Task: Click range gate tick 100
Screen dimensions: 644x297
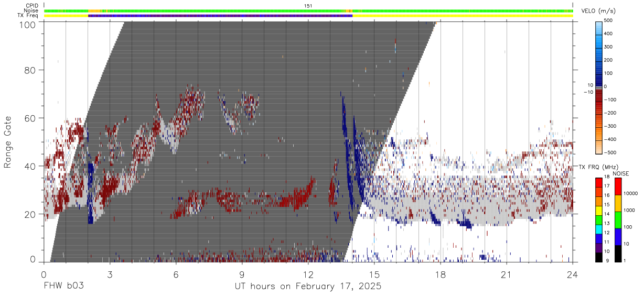Action: click(28, 24)
